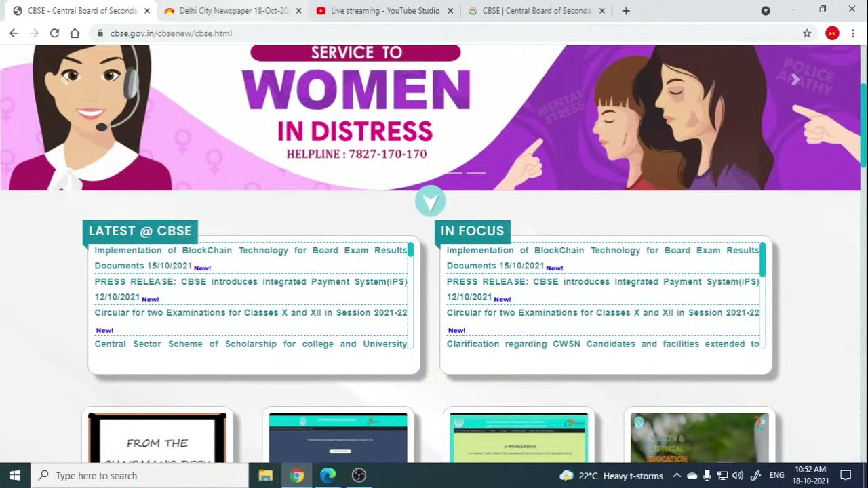Open Integrated Payment System press release in Latest
This screenshot has width=868, height=488.
coord(251,289)
